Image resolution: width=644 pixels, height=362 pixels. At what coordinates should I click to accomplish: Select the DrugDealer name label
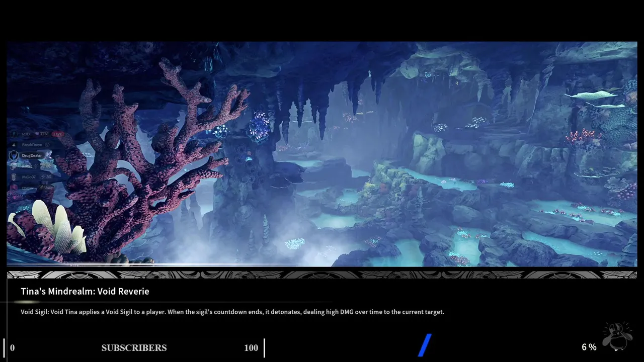pyautogui.click(x=32, y=155)
